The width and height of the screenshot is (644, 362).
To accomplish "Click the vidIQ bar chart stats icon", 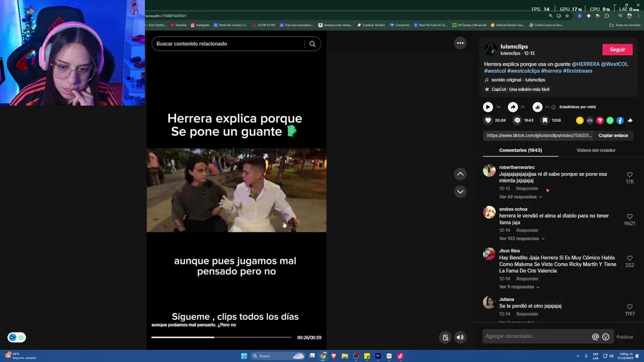I will point(537,107).
